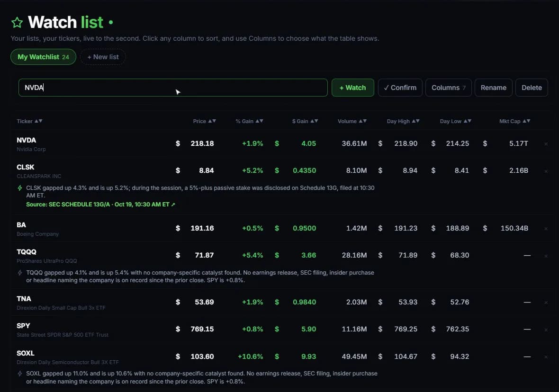Click the CLSK ticker symbol
This screenshot has height=392, width=559.
25,167
